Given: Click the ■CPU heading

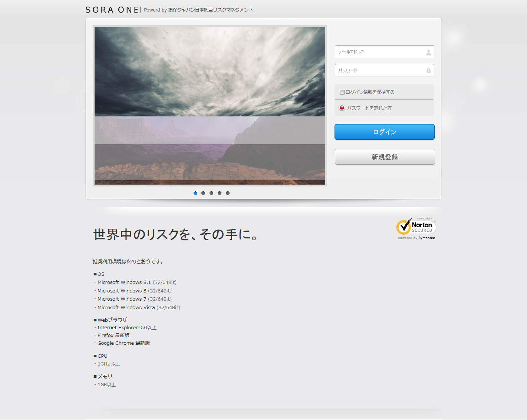Looking at the screenshot, I should [x=101, y=356].
